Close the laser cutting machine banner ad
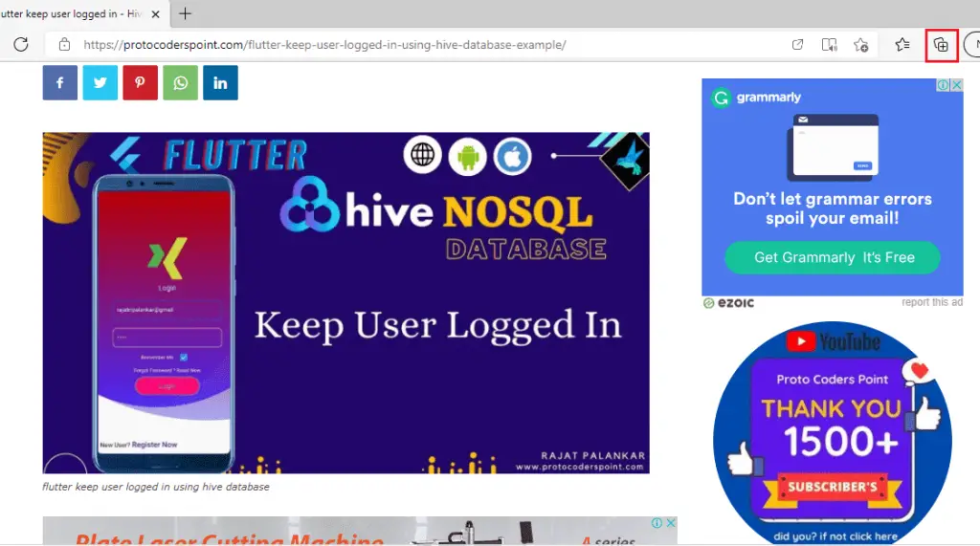This screenshot has height=546, width=980. 671,523
